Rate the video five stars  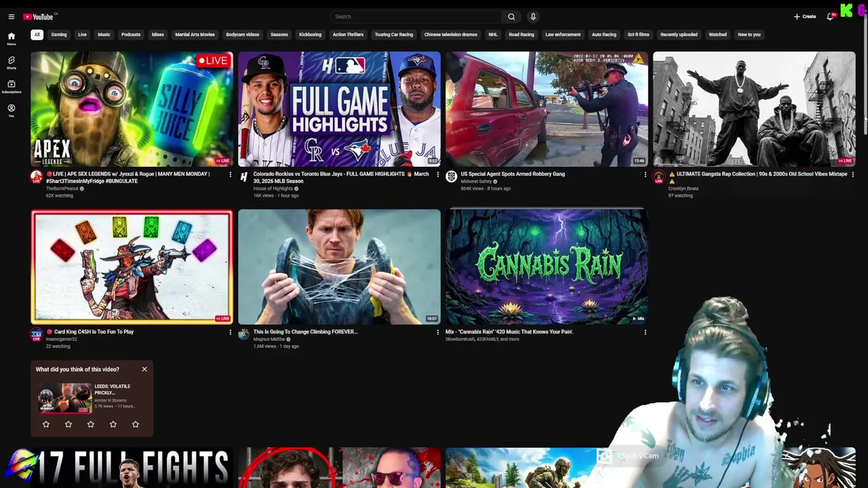click(136, 424)
